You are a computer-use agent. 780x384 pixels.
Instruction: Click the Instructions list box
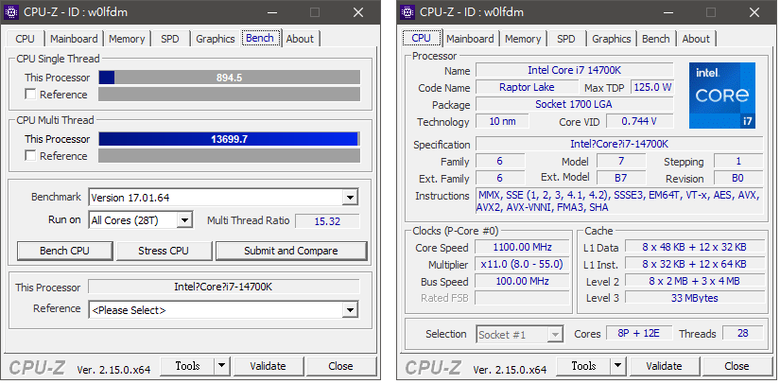[619, 201]
